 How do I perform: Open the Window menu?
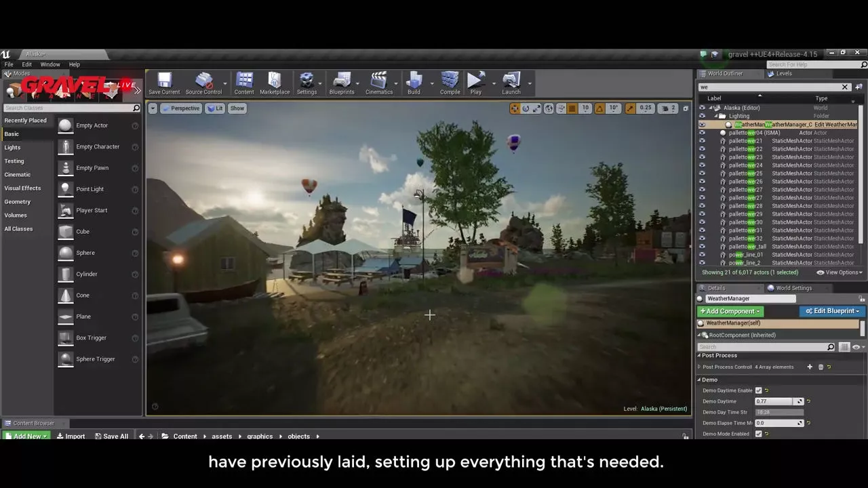click(x=50, y=64)
